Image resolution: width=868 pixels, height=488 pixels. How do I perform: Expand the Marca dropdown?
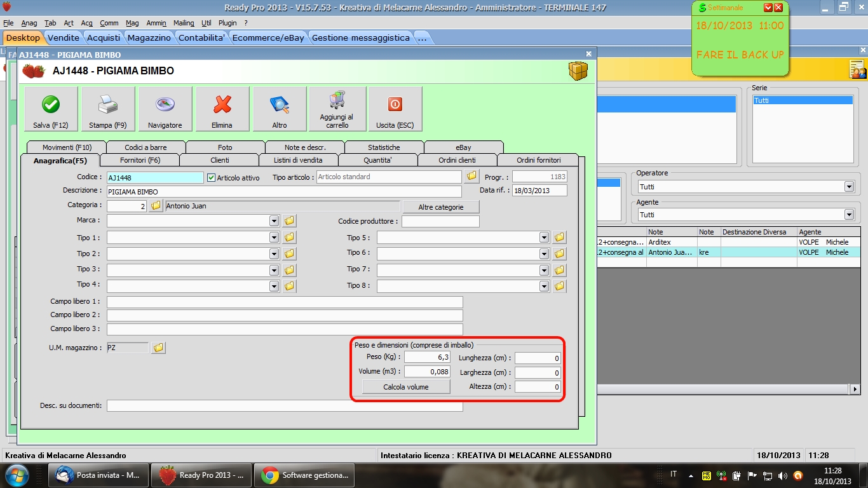click(x=275, y=221)
